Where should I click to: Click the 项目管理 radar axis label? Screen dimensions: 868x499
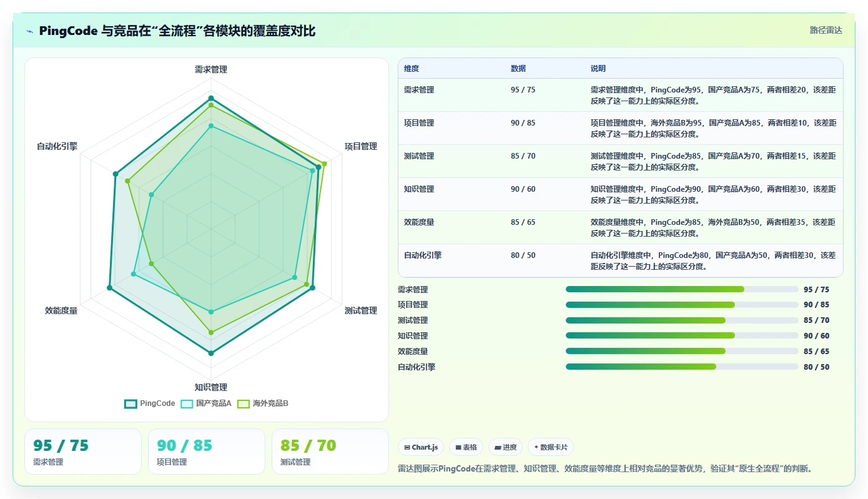click(x=361, y=146)
